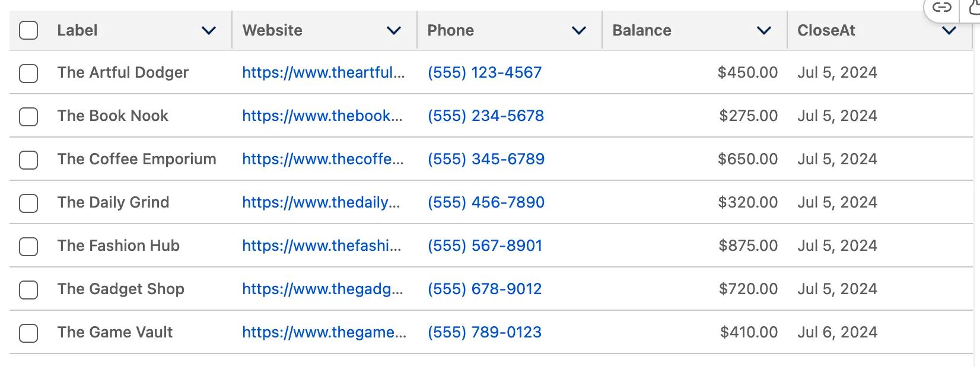Click the $650.00 balance cell
This screenshot has width=980, height=376.
(x=747, y=160)
